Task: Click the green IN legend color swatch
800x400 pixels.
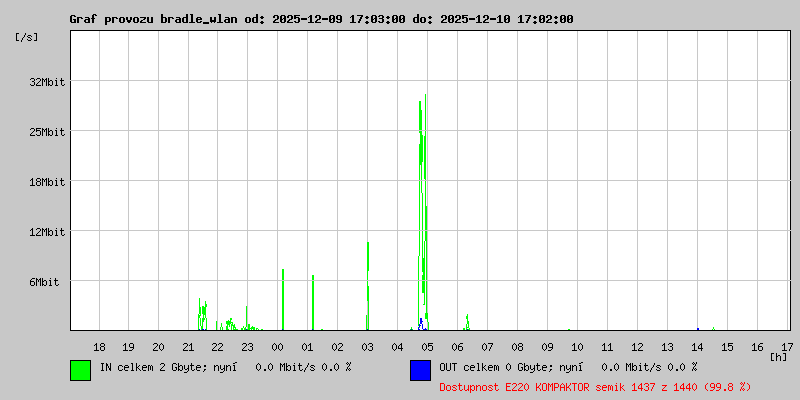Action: 81,370
